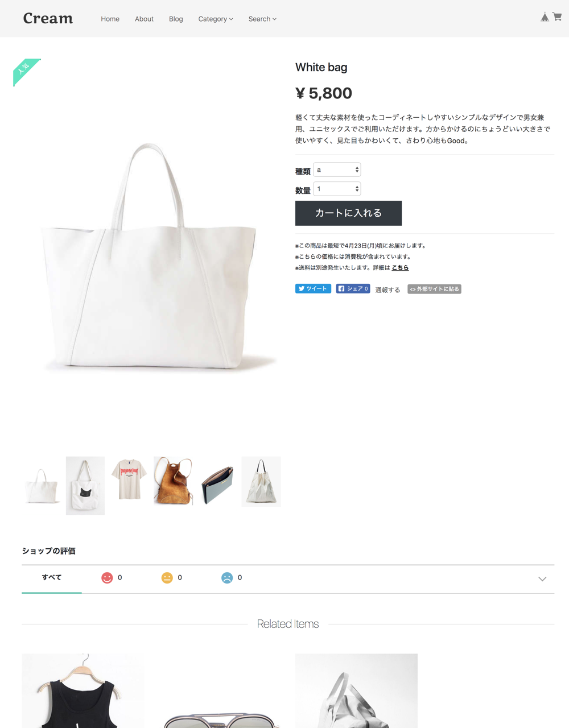Share via the Twitter tweet button

point(313,289)
